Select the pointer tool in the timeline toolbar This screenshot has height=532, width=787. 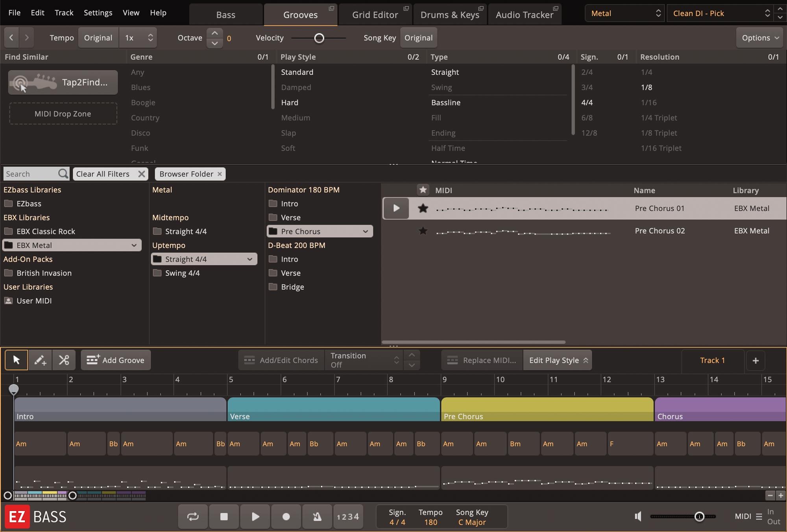coord(16,360)
